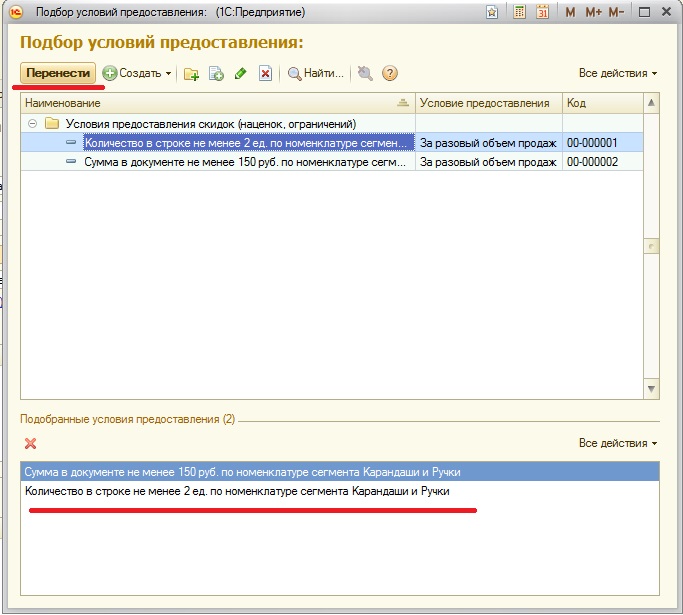Click the mark for deletion icon

[x=265, y=73]
